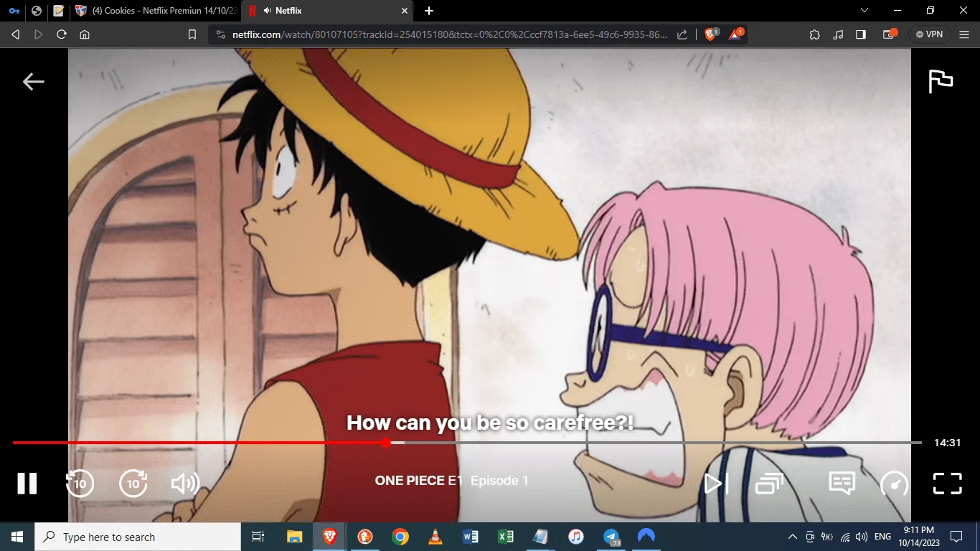Viewport: 980px width, 551px height.
Task: Open the Windows Start menu
Action: click(17, 537)
